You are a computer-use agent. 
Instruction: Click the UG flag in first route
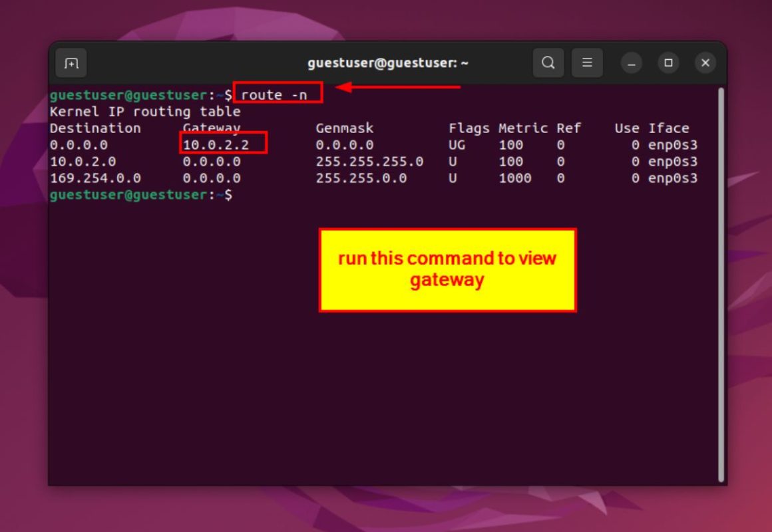pos(457,144)
